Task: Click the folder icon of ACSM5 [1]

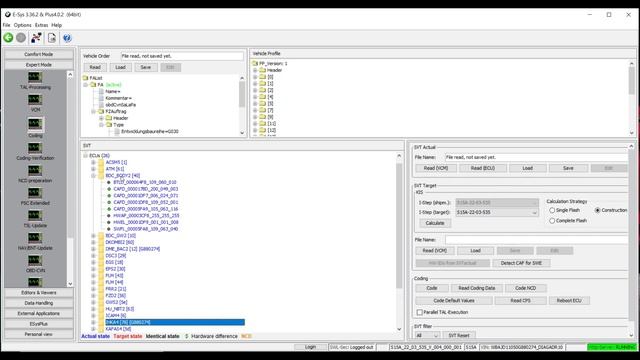Action: pyautogui.click(x=101, y=162)
